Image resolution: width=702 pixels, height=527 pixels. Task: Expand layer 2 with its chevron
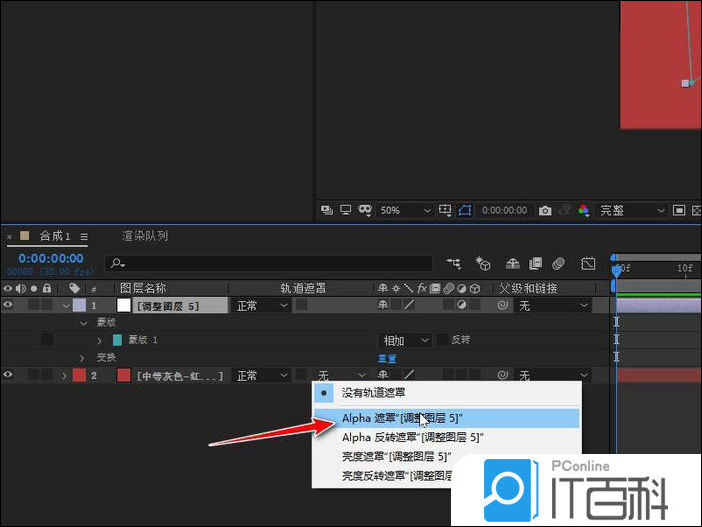(64, 375)
